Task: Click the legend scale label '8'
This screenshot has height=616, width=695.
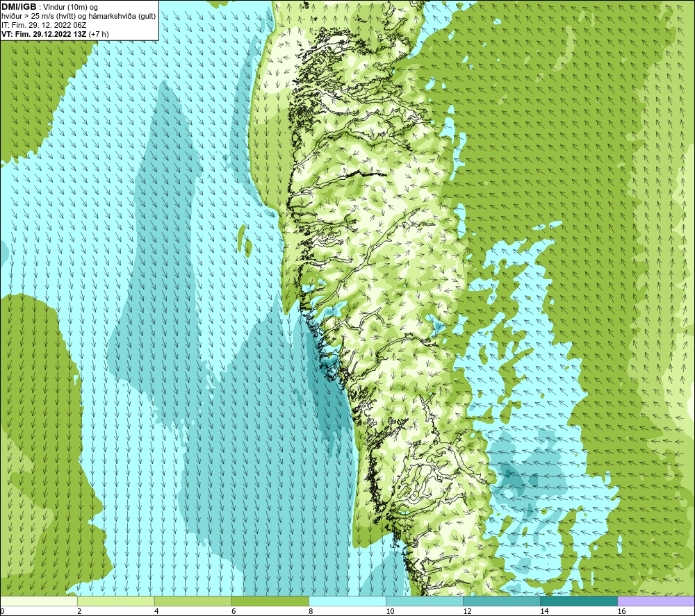Action: (x=311, y=611)
